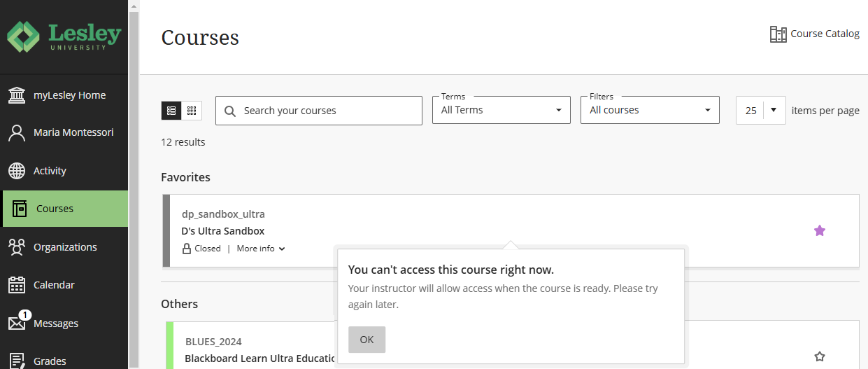Open the Course Catalog link
This screenshot has height=369, width=868.
click(814, 34)
